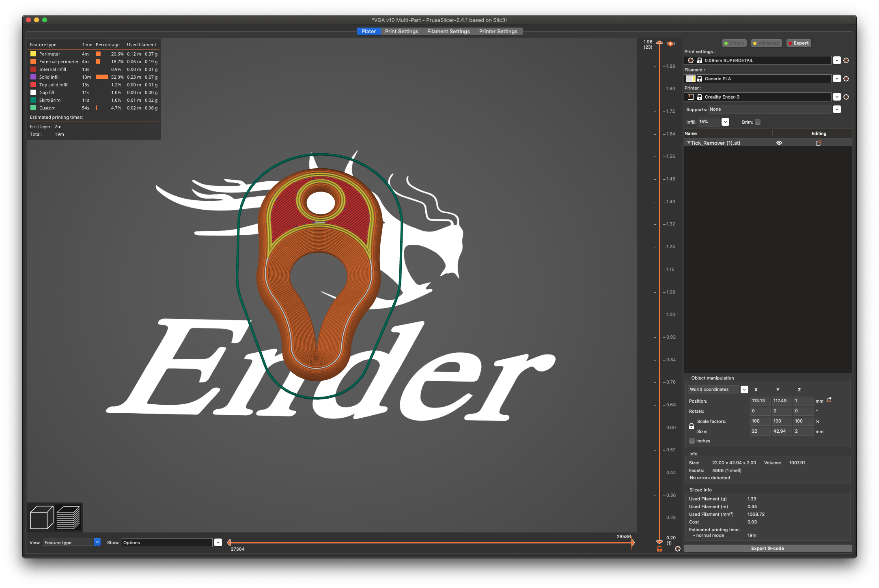Screen dimensions: 879x588
Task: Click the lock icon in the Creality Ender-3 field
Action: (x=700, y=97)
